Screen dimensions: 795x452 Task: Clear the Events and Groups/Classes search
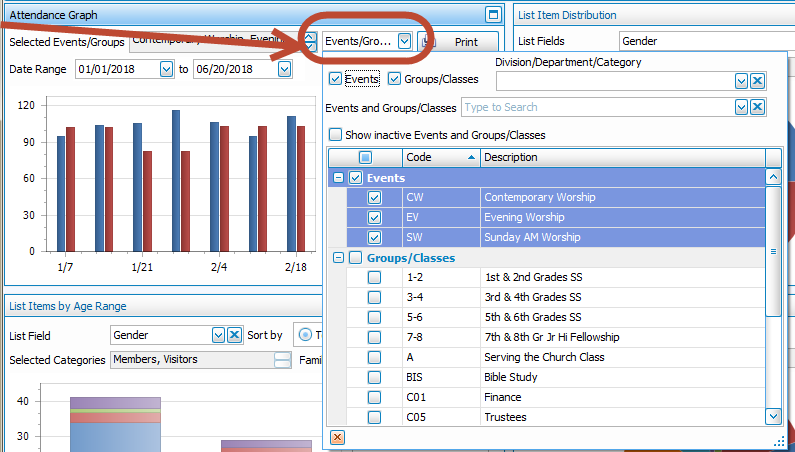point(757,107)
